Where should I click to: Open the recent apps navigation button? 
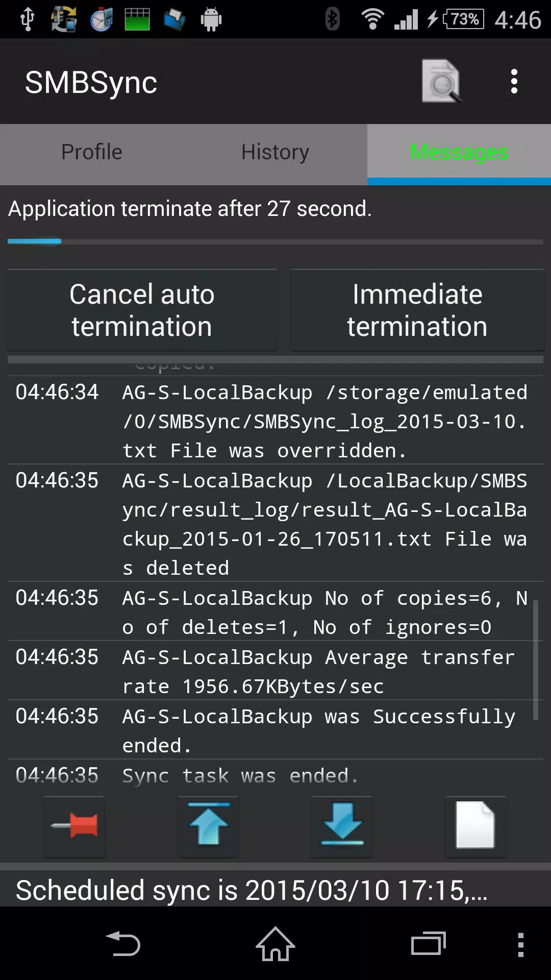429,944
